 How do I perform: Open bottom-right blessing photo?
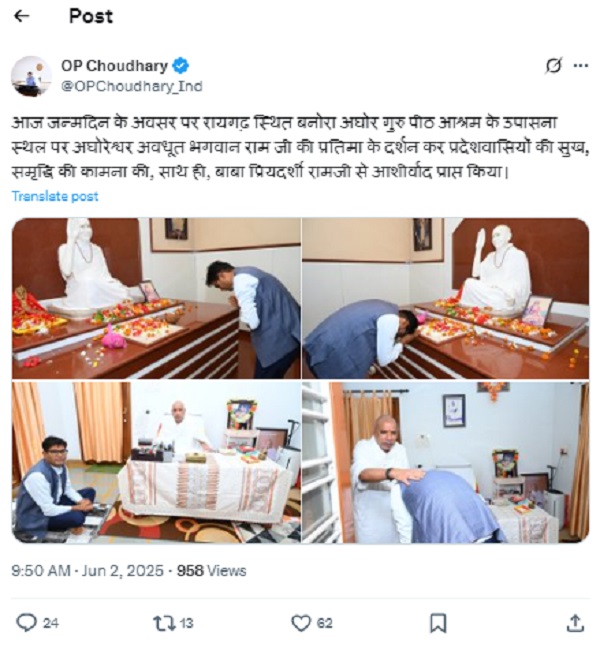446,462
